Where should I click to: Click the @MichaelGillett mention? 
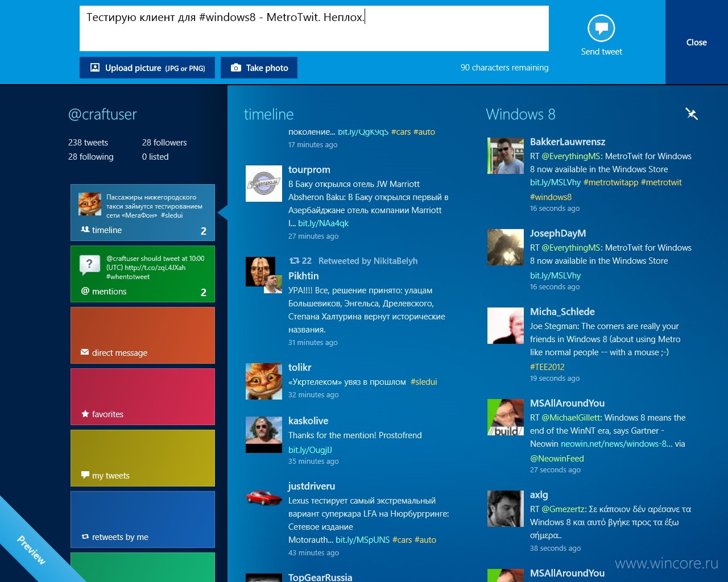point(572,418)
